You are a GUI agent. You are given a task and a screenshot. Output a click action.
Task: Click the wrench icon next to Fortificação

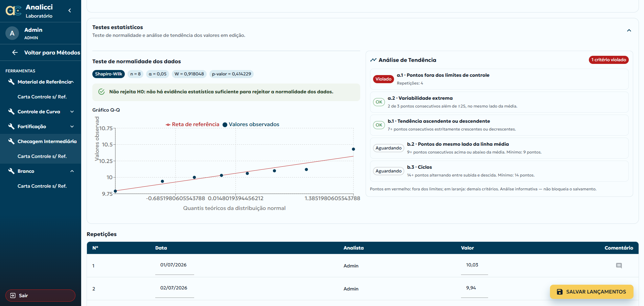(11, 126)
